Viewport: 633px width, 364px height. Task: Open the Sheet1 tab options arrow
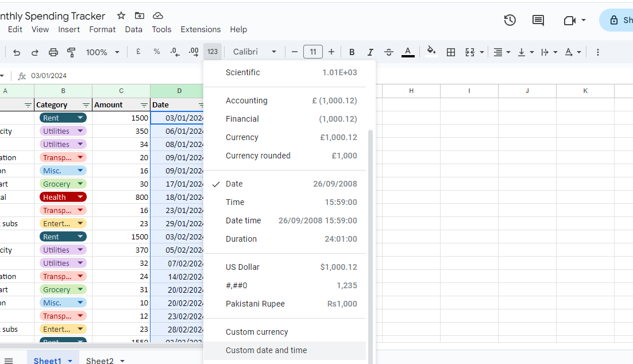click(70, 361)
